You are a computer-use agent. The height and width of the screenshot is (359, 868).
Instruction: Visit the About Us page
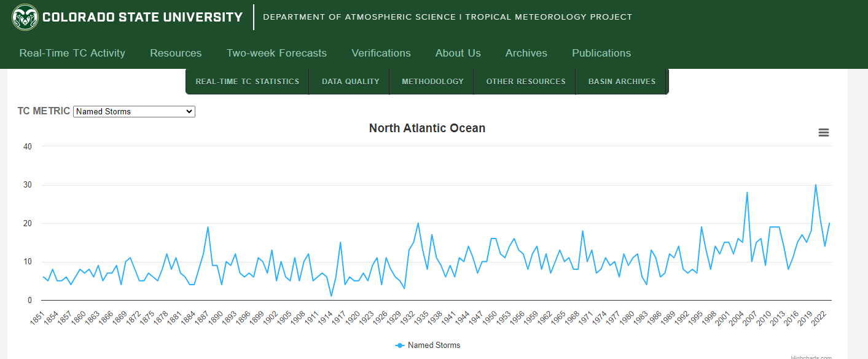[458, 53]
